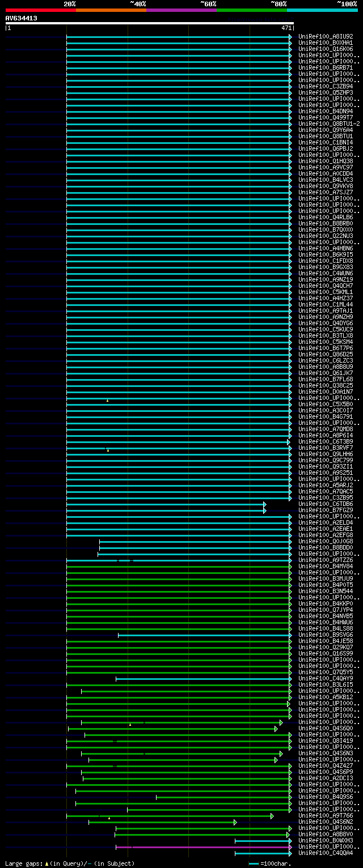
Task: Select hit UniRef100_B4Q9S6
Action: (x=326, y=797)
